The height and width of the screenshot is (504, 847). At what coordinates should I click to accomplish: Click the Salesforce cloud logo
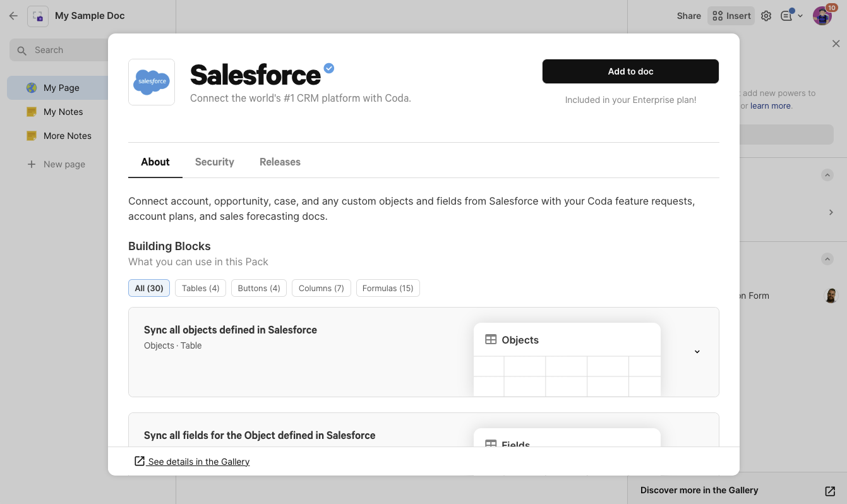[x=152, y=82]
